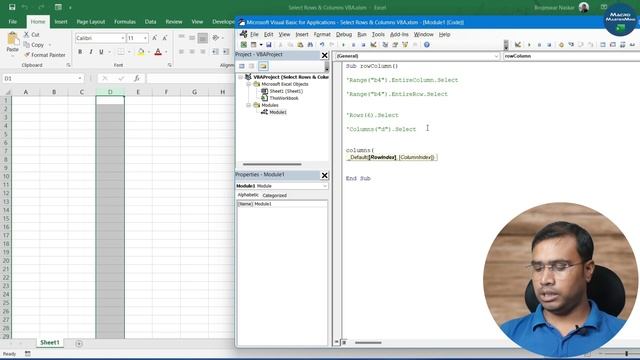Open the Name Box dropdown arrow
The width and height of the screenshot is (640, 360).
click(80, 78)
